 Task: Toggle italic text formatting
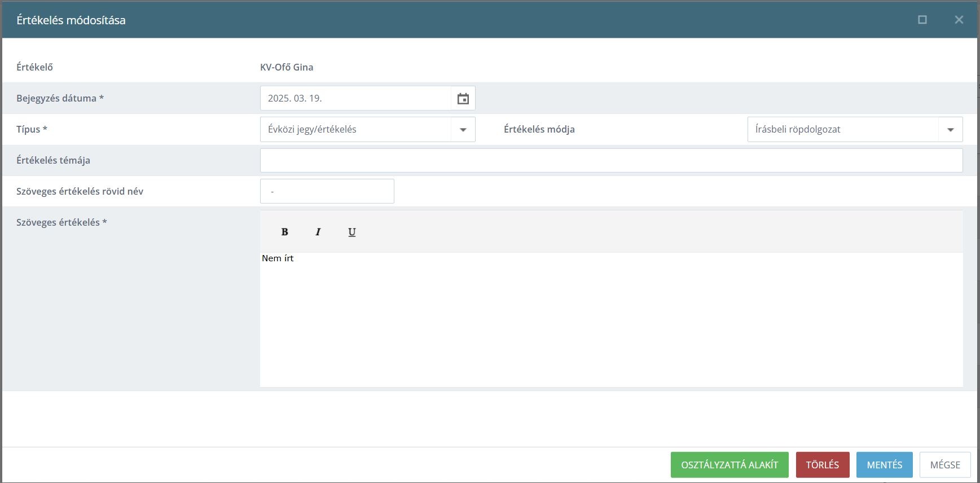[318, 232]
